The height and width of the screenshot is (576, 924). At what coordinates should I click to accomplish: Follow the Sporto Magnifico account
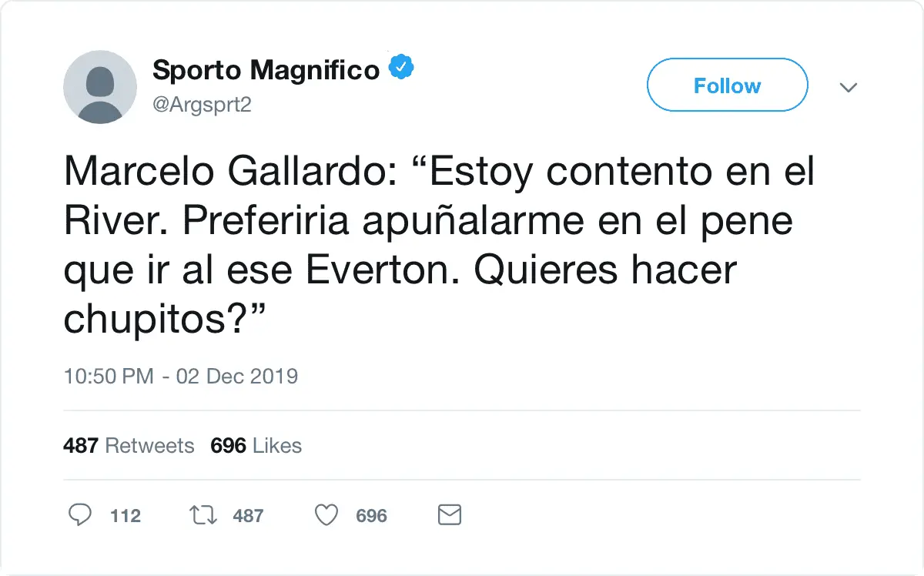[x=727, y=85]
